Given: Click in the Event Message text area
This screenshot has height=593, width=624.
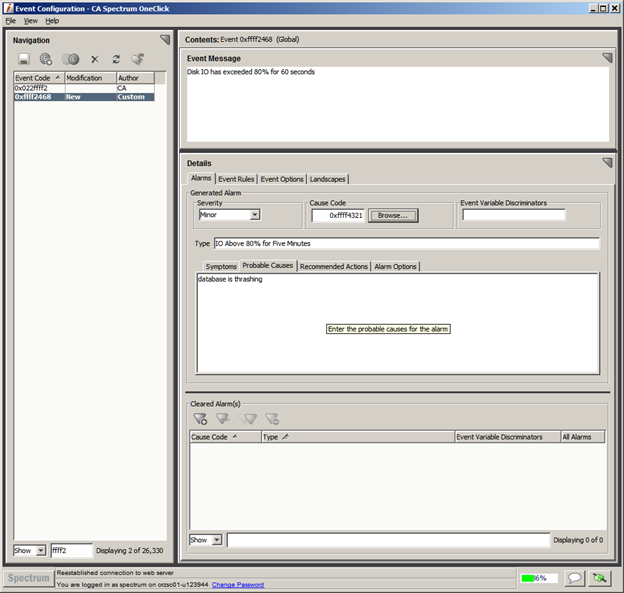Looking at the screenshot, I should [398, 104].
